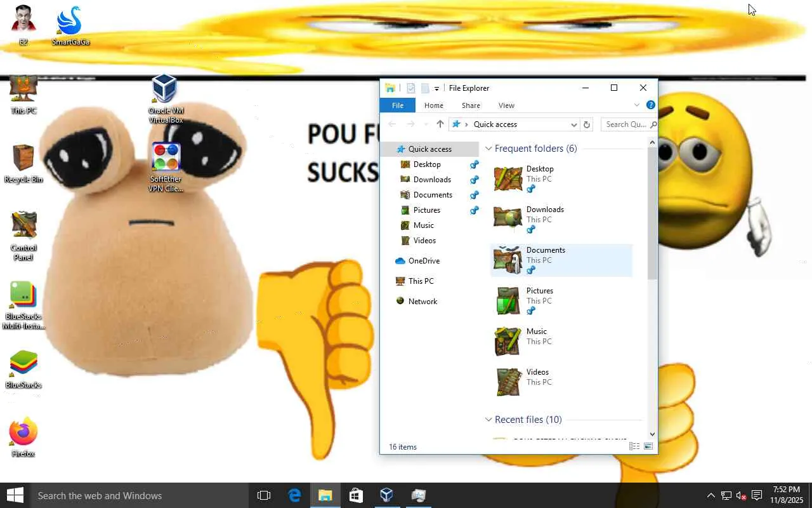
Task: Open the address bar history dropdown
Action: (x=573, y=124)
